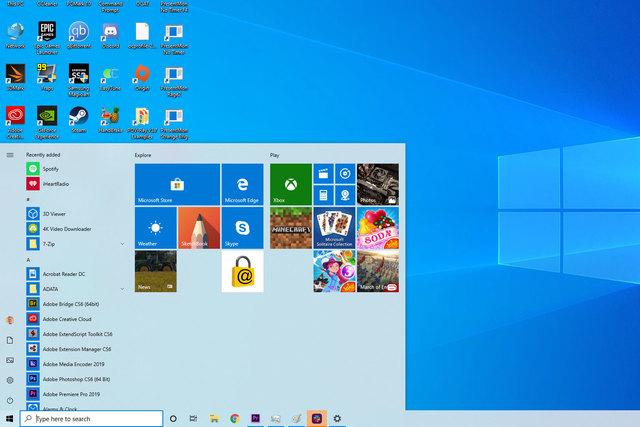Open the small Movies & TV tile

click(323, 174)
